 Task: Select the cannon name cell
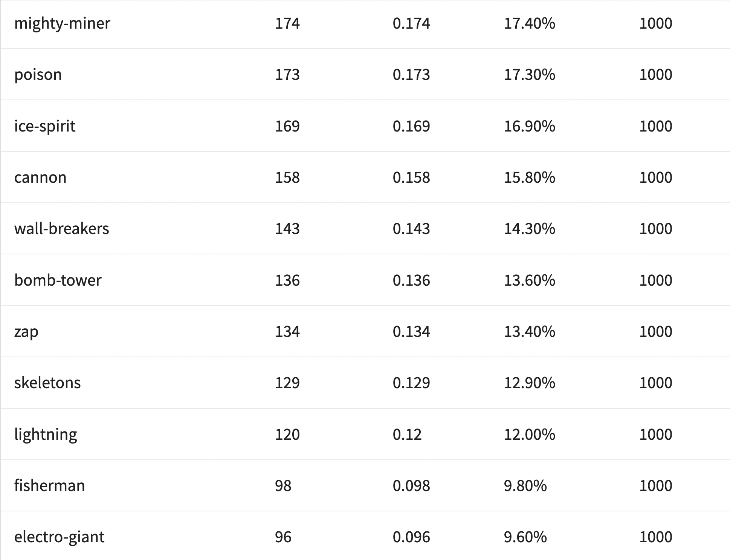coord(40,177)
